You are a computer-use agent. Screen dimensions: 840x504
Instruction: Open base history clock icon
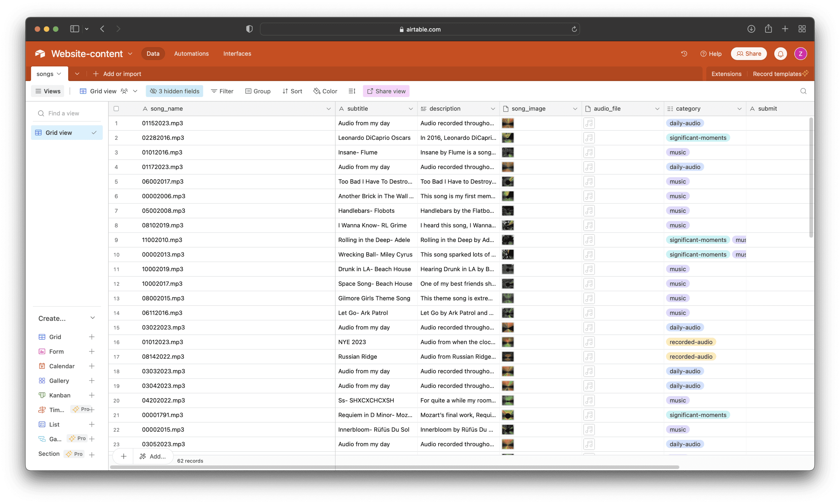[684, 54]
